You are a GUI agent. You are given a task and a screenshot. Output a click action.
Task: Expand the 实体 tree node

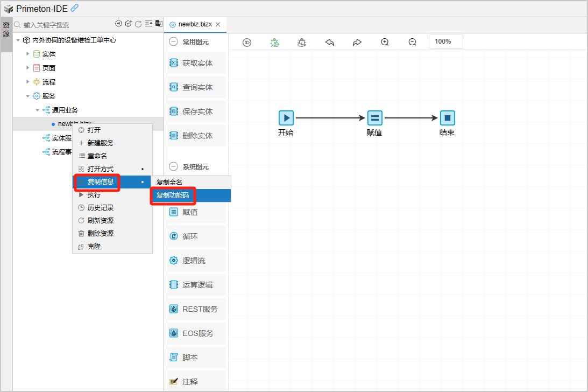[28, 54]
